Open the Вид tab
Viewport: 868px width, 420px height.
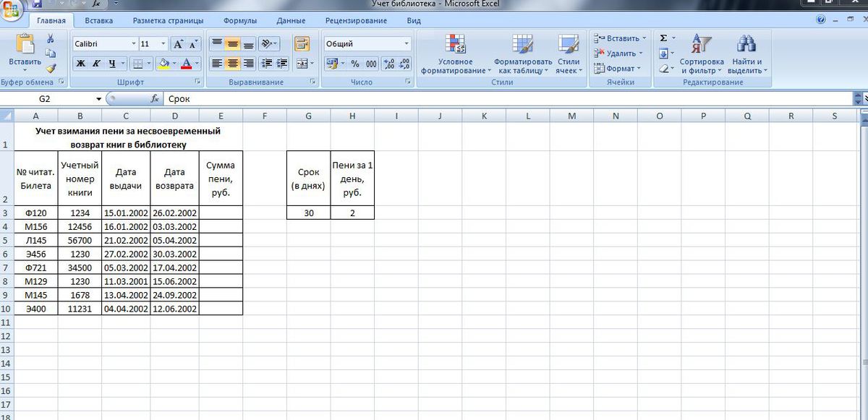coord(414,21)
